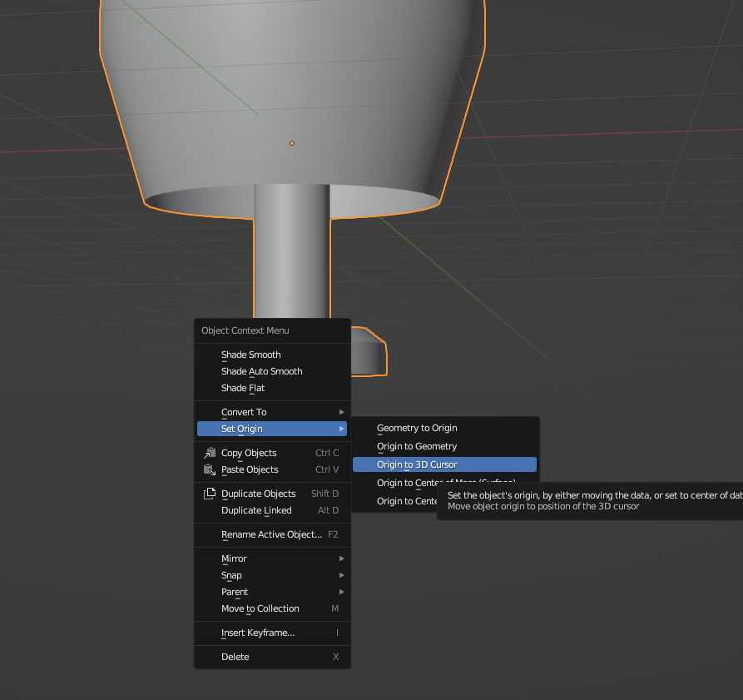Select Duplicate Linked entry

pos(272,510)
